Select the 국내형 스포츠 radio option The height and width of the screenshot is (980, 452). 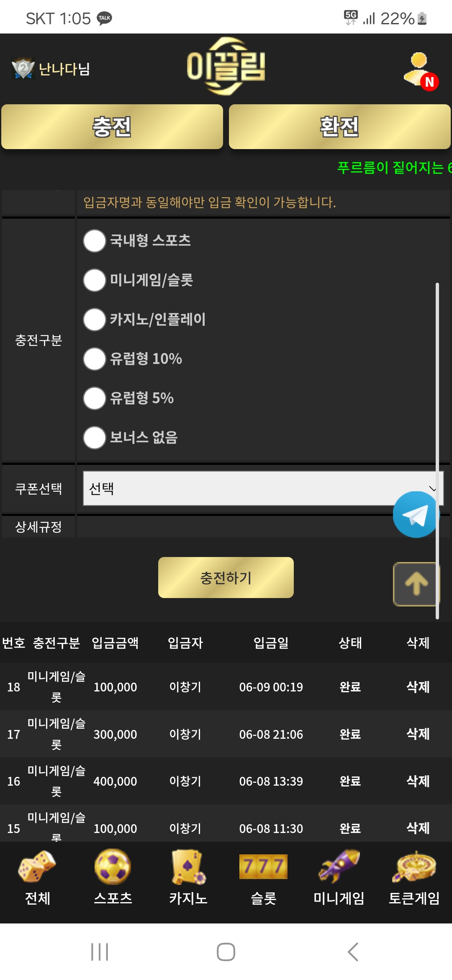point(95,241)
